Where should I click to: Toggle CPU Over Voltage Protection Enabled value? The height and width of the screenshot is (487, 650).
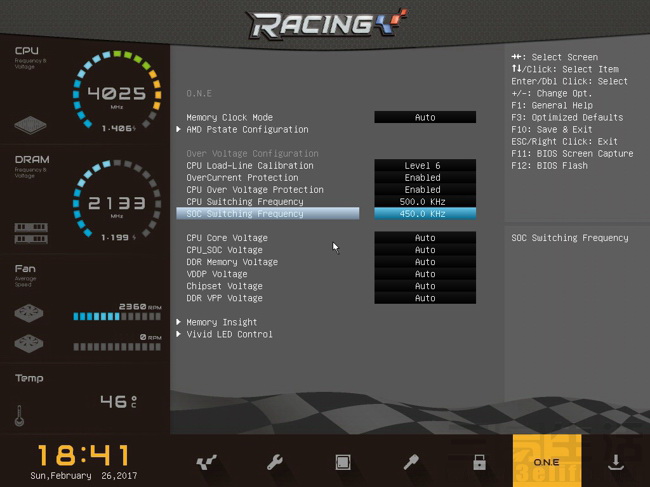tap(425, 189)
